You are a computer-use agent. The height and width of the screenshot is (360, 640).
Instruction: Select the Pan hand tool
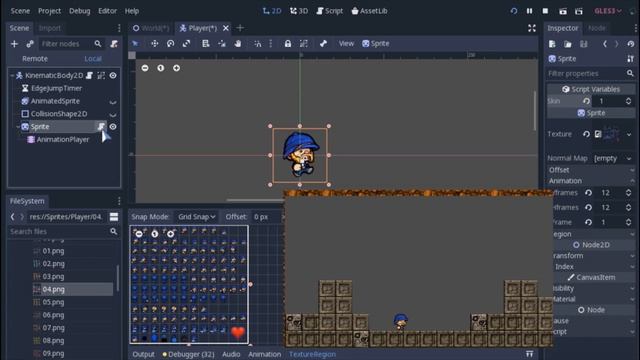click(238, 44)
